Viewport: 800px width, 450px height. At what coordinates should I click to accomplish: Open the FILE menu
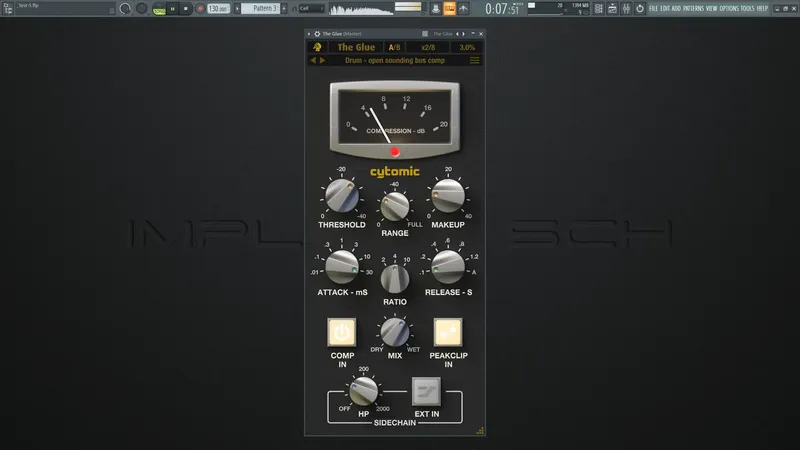pyautogui.click(x=654, y=9)
